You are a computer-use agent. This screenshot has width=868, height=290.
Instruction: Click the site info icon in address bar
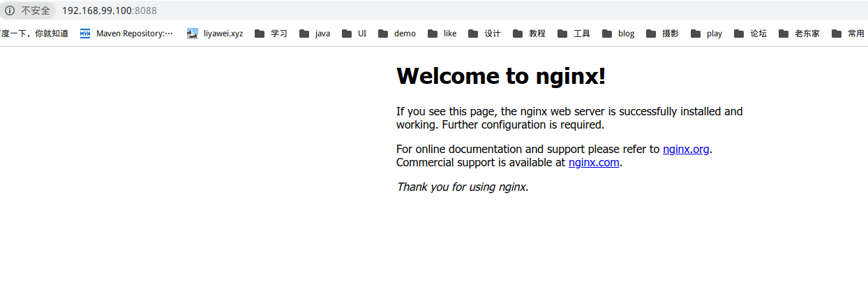(x=10, y=10)
